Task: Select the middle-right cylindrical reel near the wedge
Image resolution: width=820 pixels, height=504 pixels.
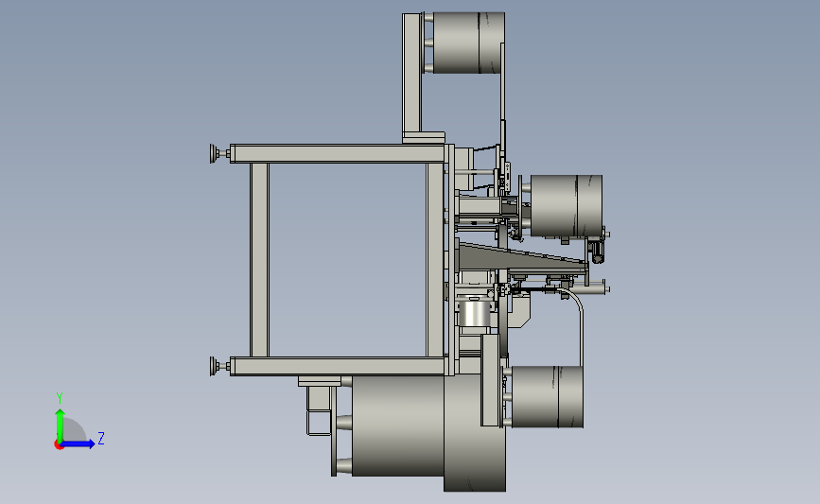Action: tap(567, 206)
